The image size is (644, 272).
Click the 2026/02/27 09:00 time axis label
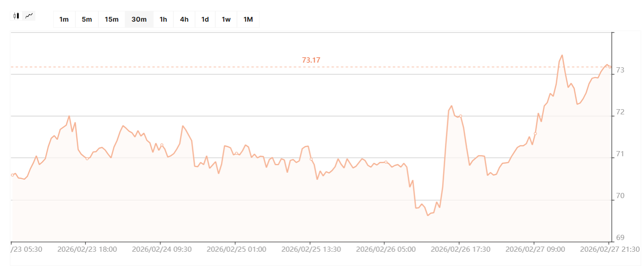coord(535,249)
